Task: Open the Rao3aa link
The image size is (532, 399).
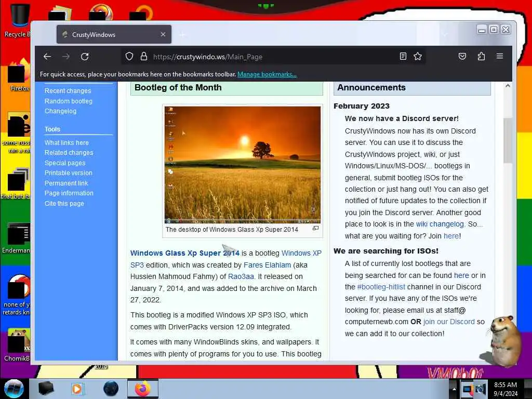Action: (x=241, y=276)
